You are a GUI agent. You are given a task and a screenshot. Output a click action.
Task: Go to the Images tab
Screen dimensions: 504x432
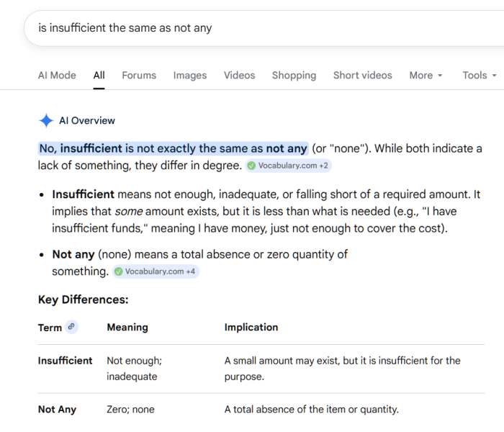coord(189,76)
